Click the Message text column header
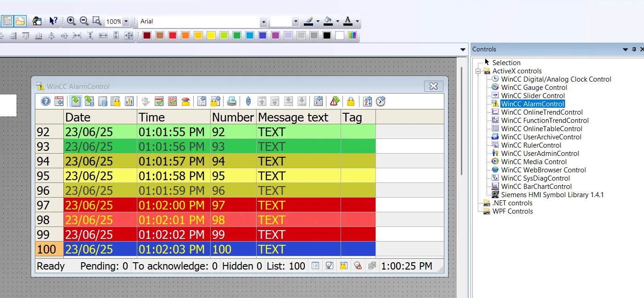This screenshot has width=644, height=298. point(299,117)
